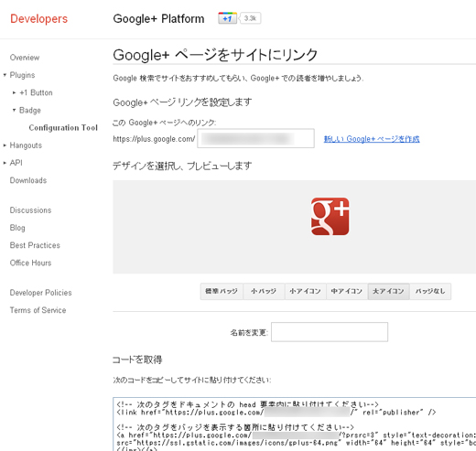
Task: Select 標準バッジ design option
Action: click(222, 291)
